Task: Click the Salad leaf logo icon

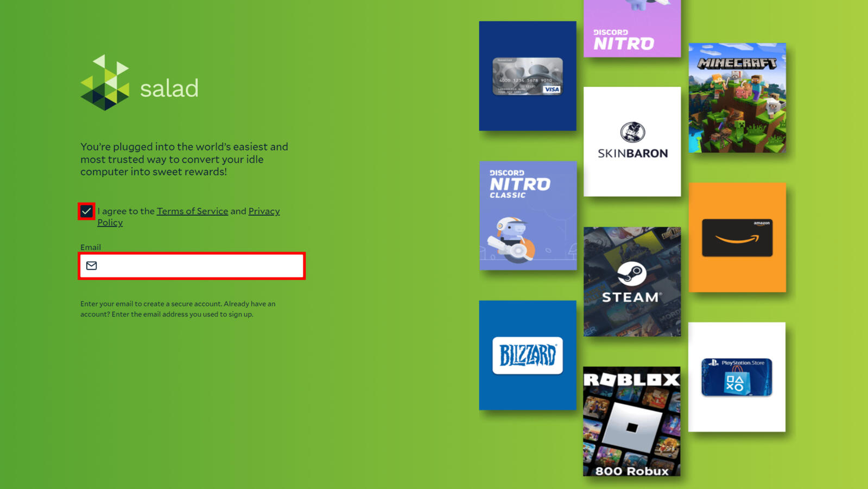Action: (105, 83)
